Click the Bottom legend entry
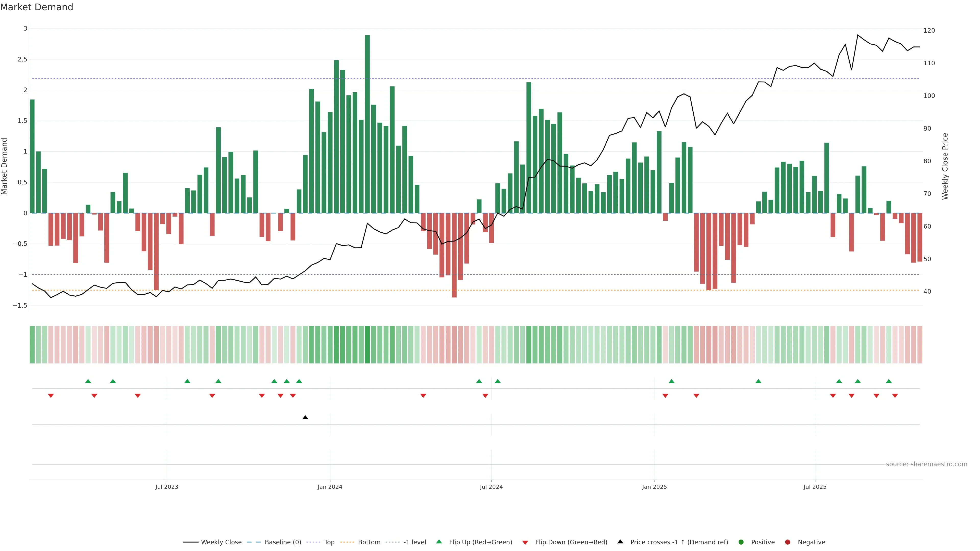 [369, 542]
